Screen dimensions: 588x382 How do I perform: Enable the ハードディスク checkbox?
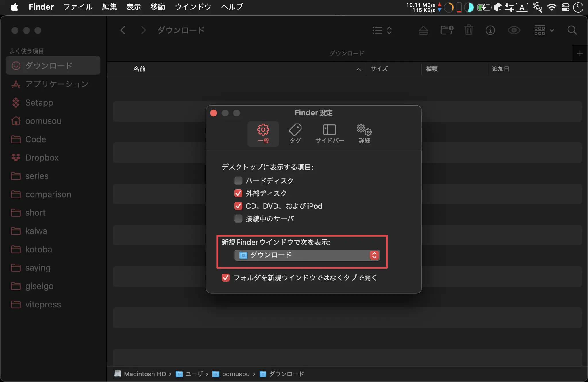238,181
